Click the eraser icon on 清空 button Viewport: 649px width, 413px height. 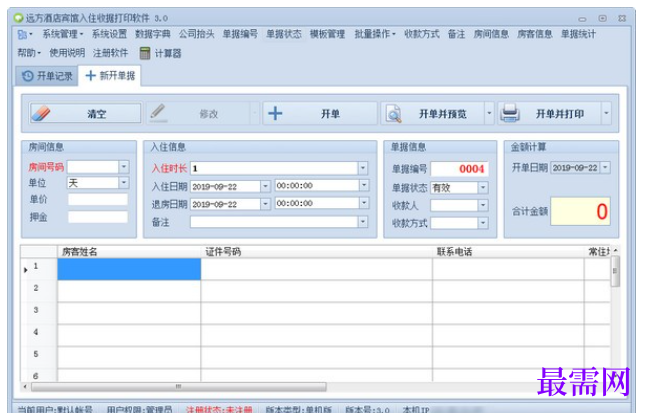pyautogui.click(x=41, y=113)
